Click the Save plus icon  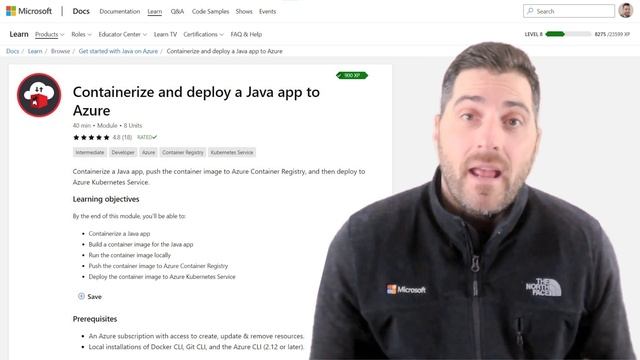click(81, 296)
